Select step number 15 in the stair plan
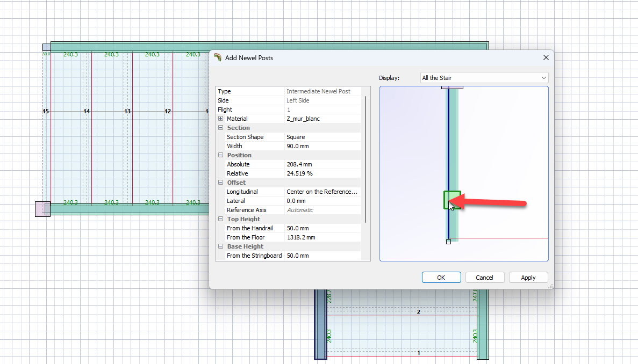The height and width of the screenshot is (364, 638). [x=46, y=111]
